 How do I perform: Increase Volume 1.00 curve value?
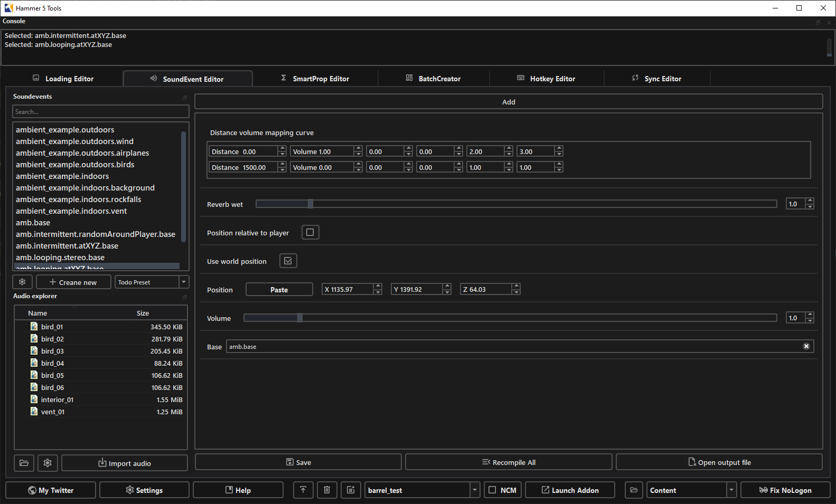point(358,148)
